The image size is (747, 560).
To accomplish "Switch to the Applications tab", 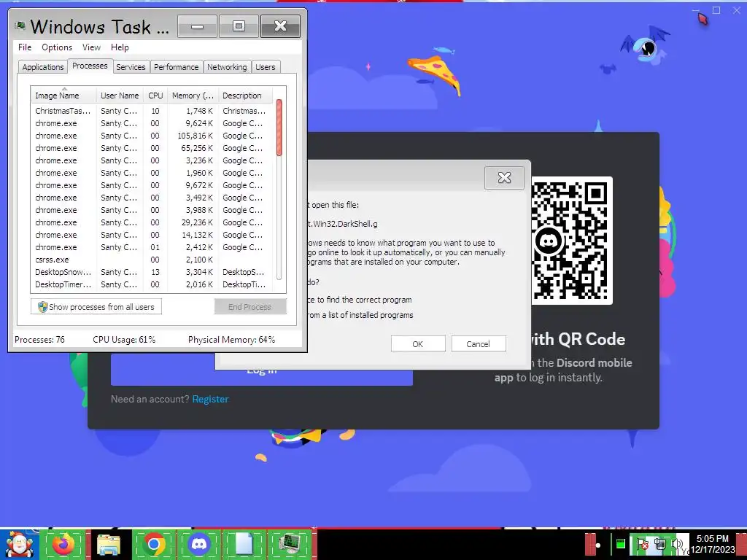I will click(43, 67).
